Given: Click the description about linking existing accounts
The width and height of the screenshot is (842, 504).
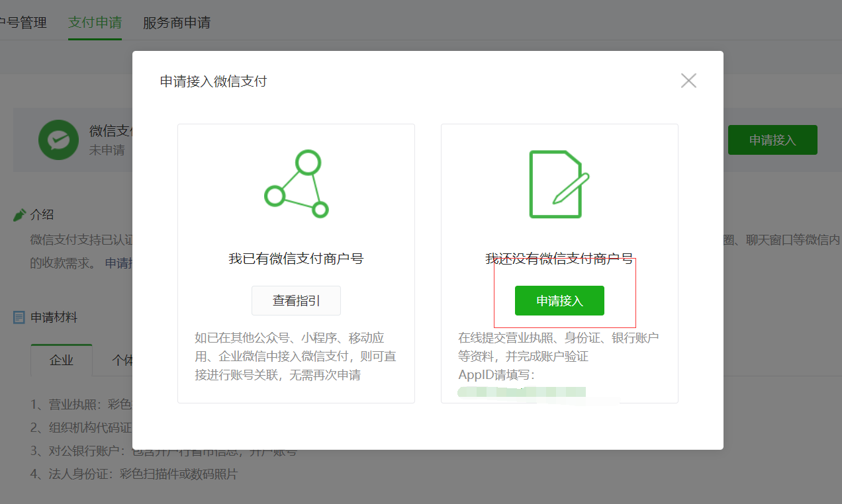Looking at the screenshot, I should click(296, 357).
